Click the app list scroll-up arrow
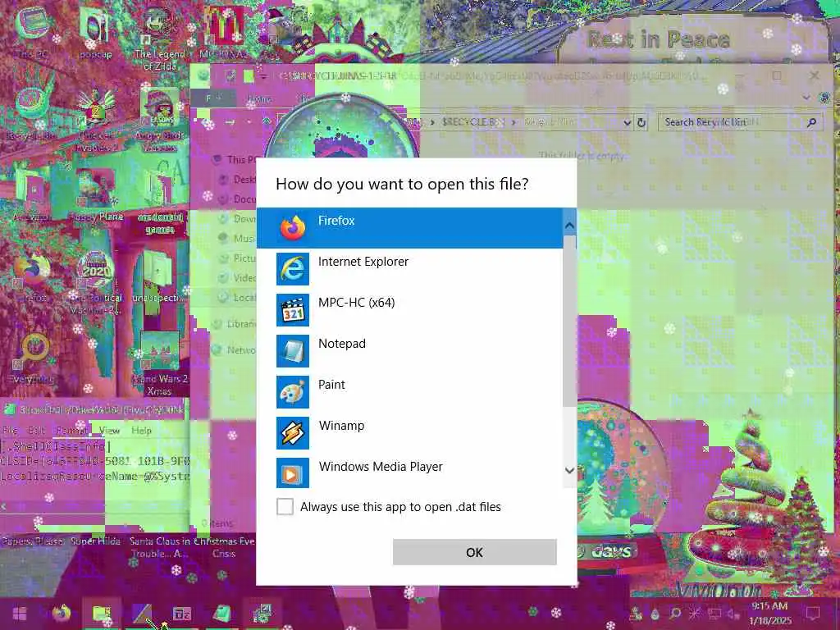The width and height of the screenshot is (840, 630). point(569,226)
